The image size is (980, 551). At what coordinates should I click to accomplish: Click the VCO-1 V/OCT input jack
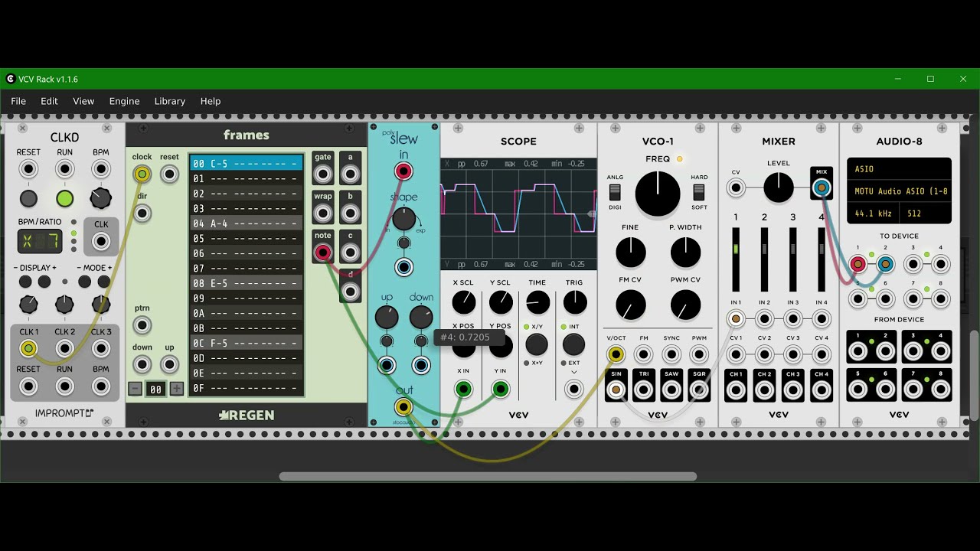616,354
